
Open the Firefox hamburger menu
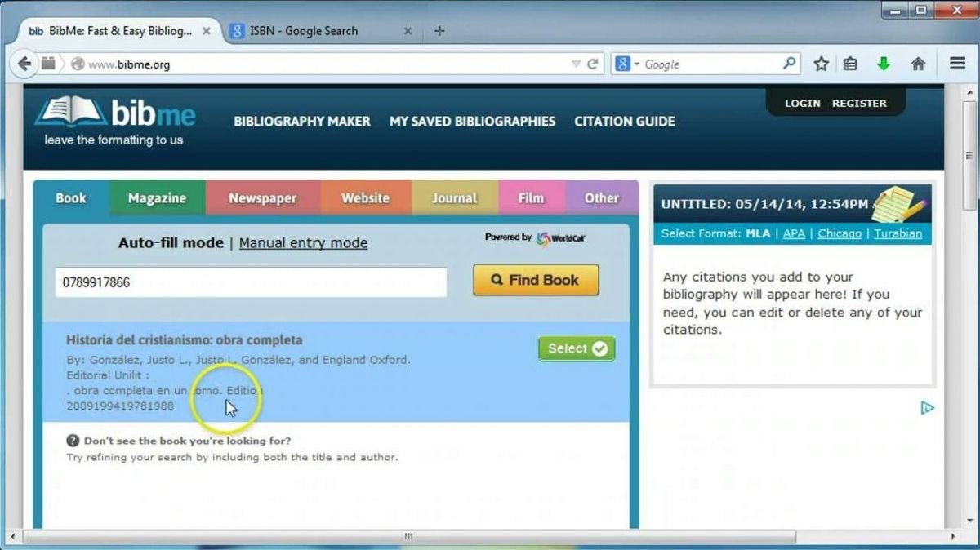coord(957,64)
